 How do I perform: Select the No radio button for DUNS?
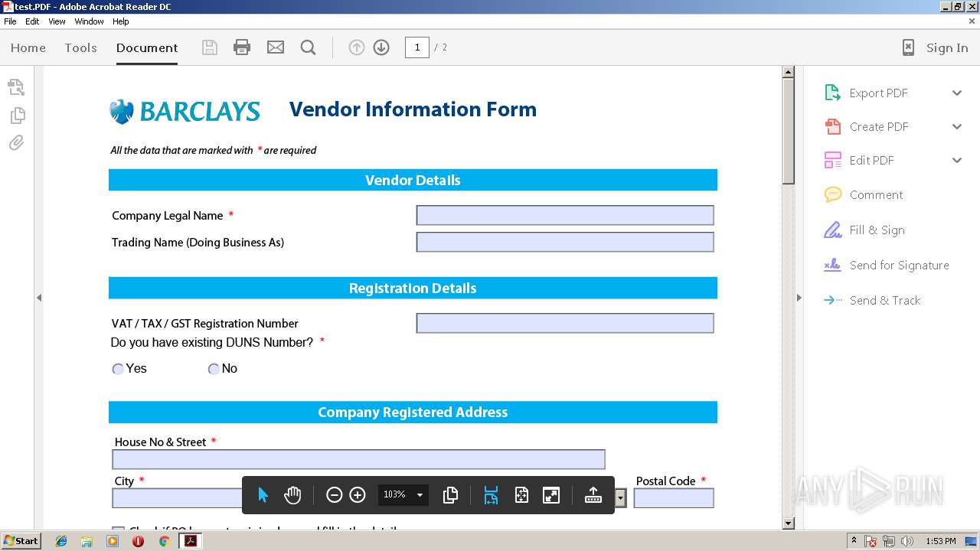pos(214,369)
